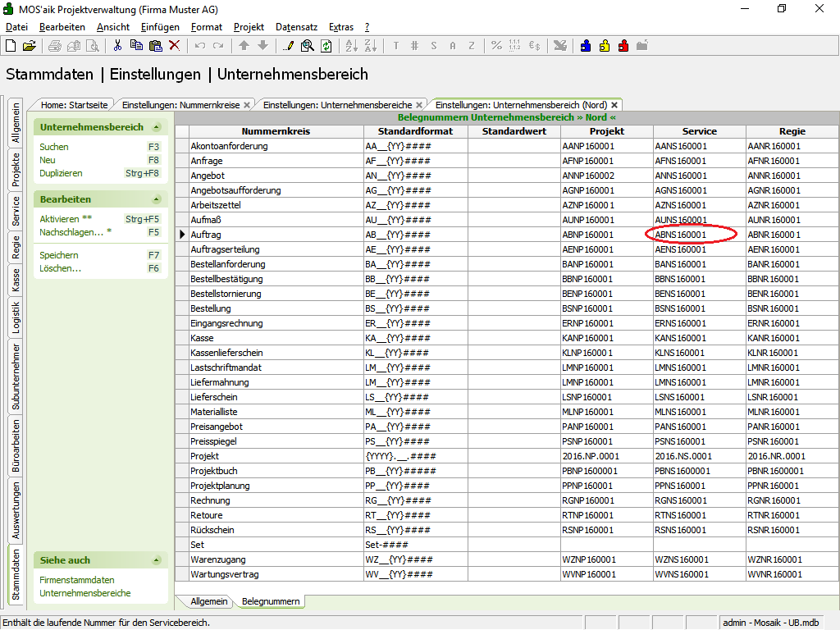Click the magnifier search icon in toolbar
The height and width of the screenshot is (630, 840).
[x=307, y=46]
